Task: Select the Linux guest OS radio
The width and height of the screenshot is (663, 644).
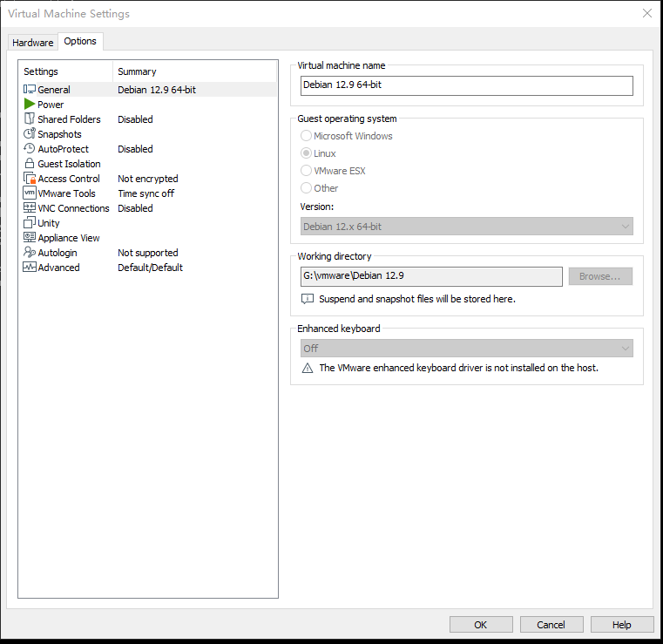Action: pos(306,153)
